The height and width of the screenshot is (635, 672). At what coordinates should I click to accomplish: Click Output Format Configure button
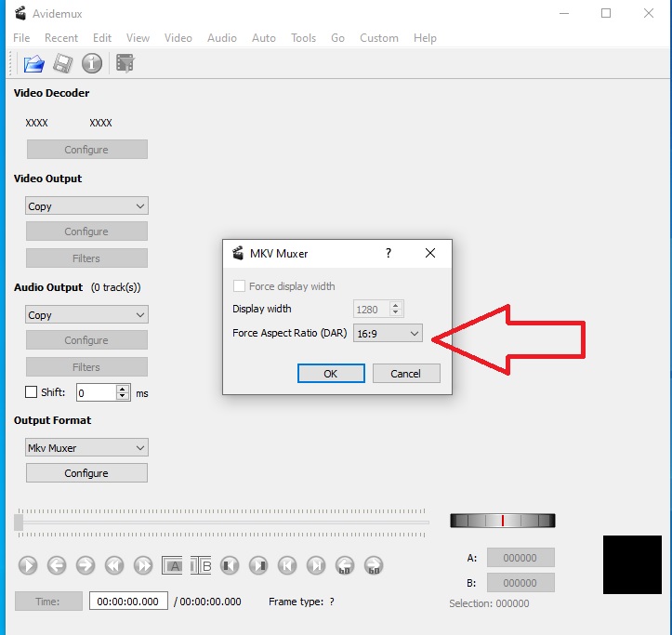86,473
